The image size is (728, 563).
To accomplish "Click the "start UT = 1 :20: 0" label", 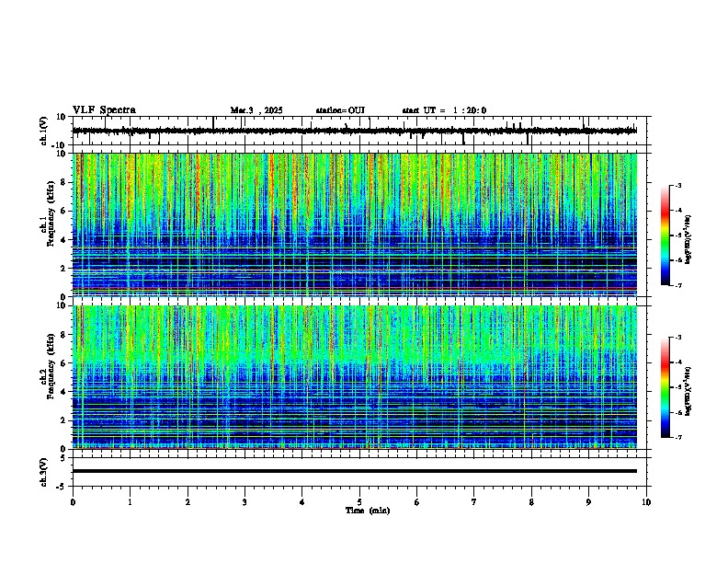I will (x=444, y=110).
